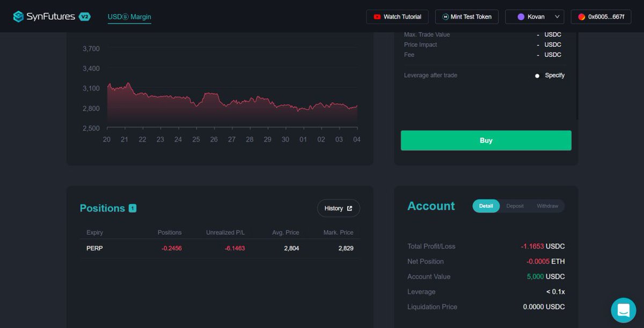
Task: Switch to the Withdraw tab
Action: pyautogui.click(x=547, y=206)
